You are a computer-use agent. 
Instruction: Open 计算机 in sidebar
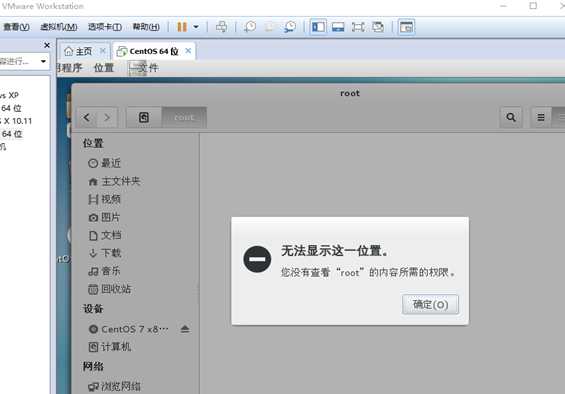(x=109, y=347)
